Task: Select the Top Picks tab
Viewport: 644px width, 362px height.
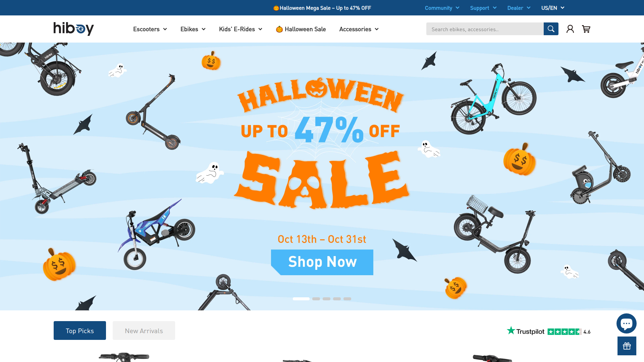Action: 80,330
